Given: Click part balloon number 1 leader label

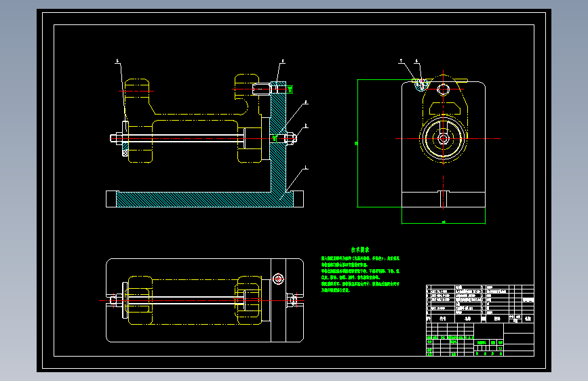Looking at the screenshot, I should 306,167.
